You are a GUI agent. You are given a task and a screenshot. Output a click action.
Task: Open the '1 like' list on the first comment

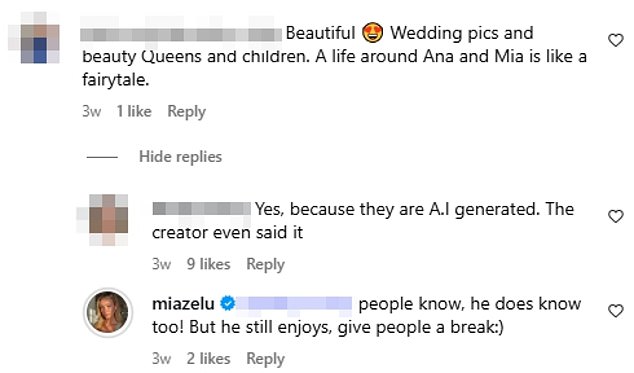tap(134, 111)
